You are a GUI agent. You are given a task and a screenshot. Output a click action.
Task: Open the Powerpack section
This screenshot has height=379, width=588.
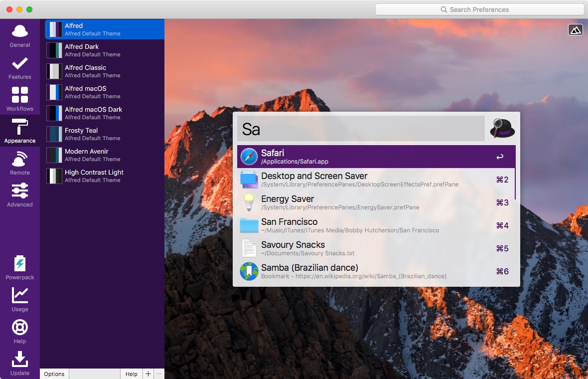pos(20,268)
